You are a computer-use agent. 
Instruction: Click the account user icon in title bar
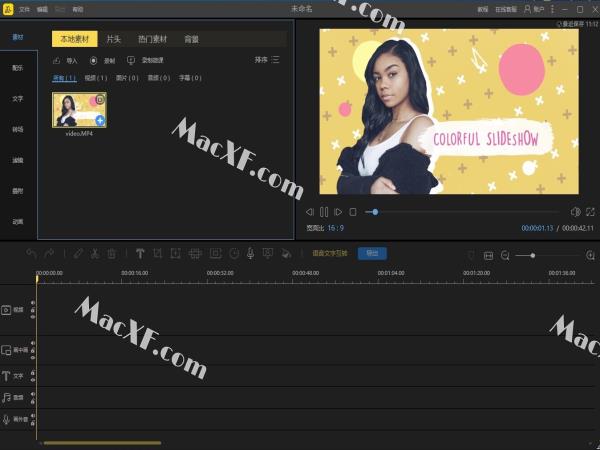(x=527, y=9)
